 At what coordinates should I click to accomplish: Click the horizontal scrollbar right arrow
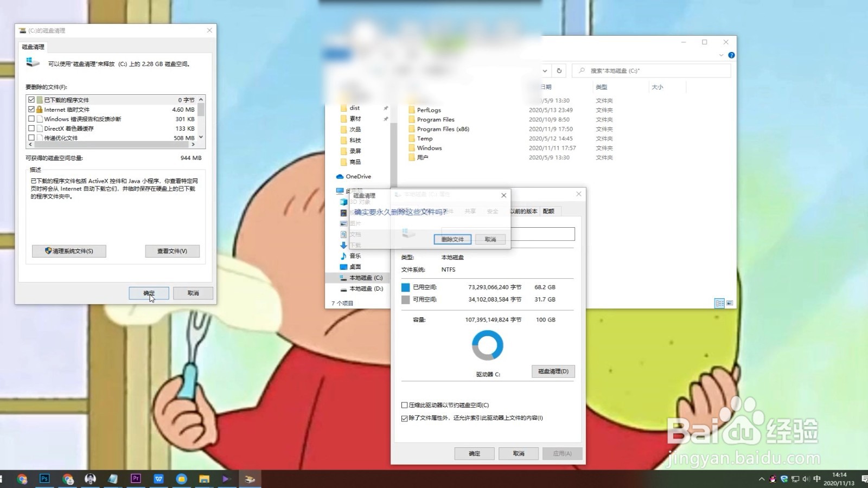[193, 144]
